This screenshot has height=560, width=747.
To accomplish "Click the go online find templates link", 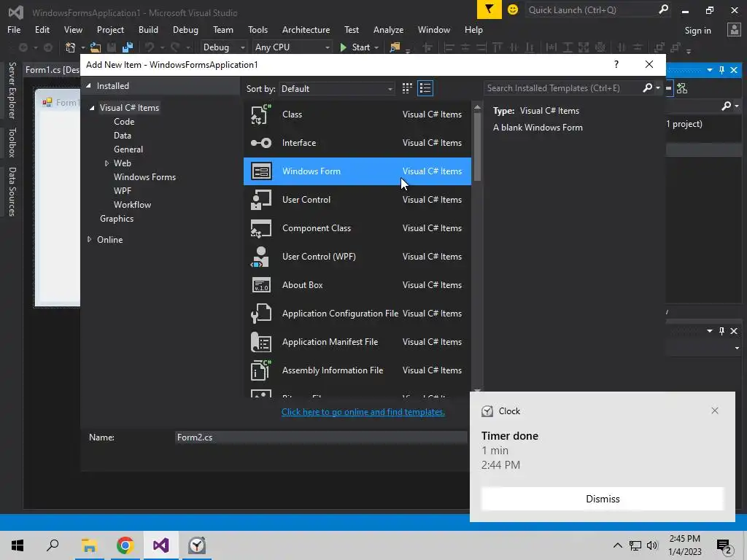I will click(363, 412).
